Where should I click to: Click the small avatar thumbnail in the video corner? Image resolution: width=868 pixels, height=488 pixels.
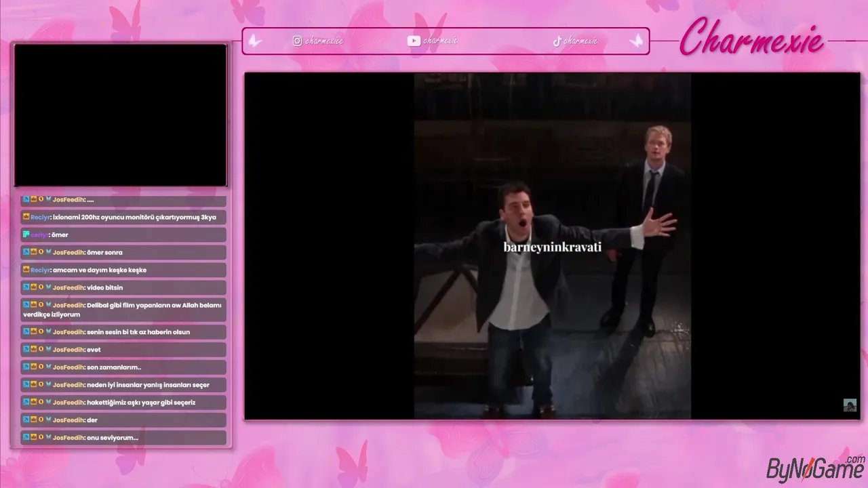coord(850,405)
